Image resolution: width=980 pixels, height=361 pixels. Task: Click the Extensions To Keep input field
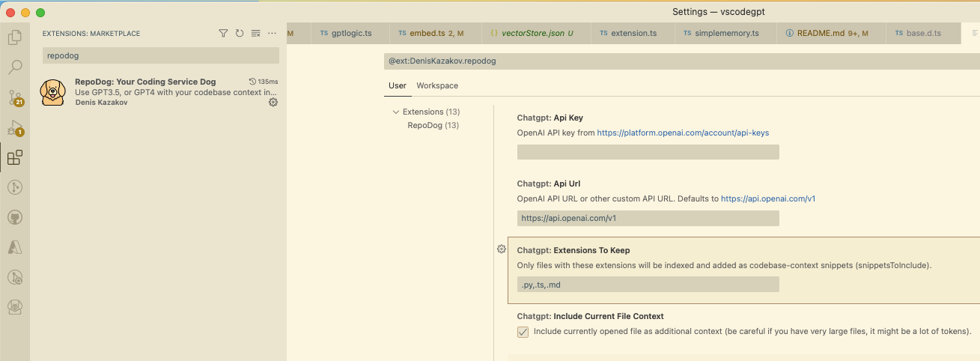pos(648,284)
